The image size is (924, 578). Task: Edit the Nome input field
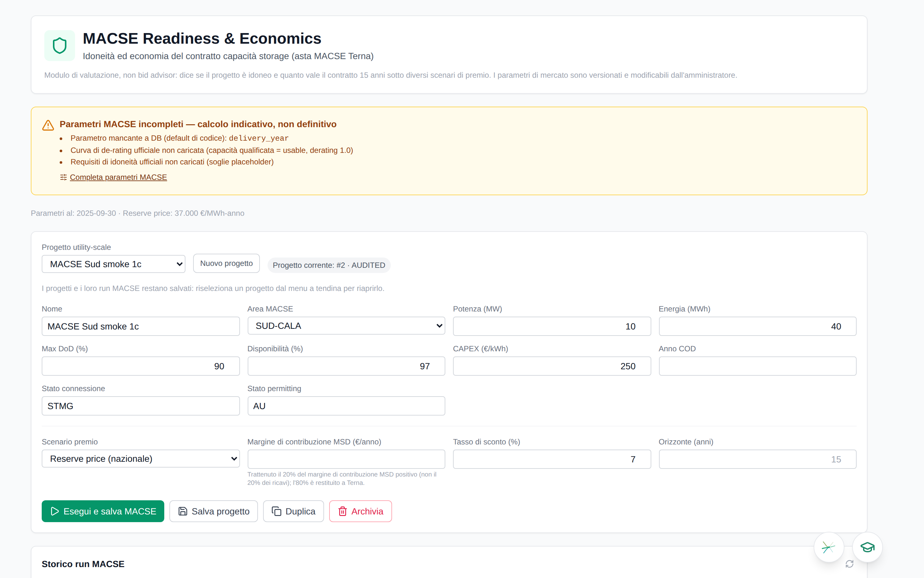[x=141, y=326]
